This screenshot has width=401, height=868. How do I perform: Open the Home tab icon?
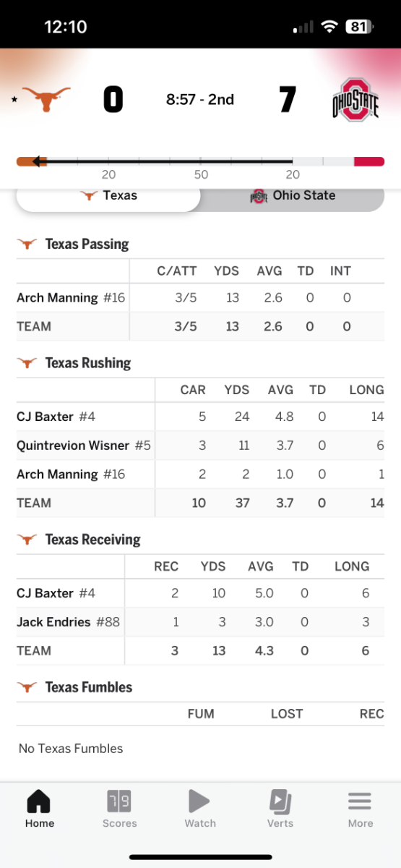coord(39,801)
